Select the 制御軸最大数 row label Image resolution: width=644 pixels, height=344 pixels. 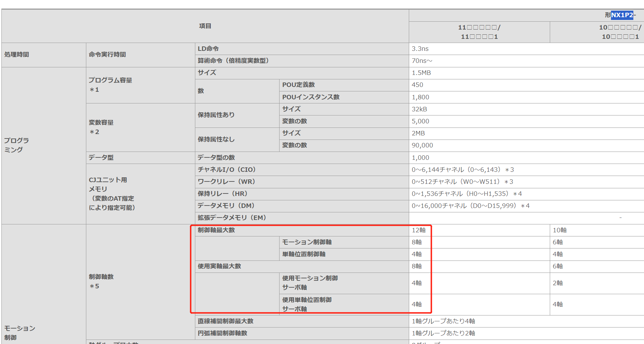pyautogui.click(x=216, y=230)
